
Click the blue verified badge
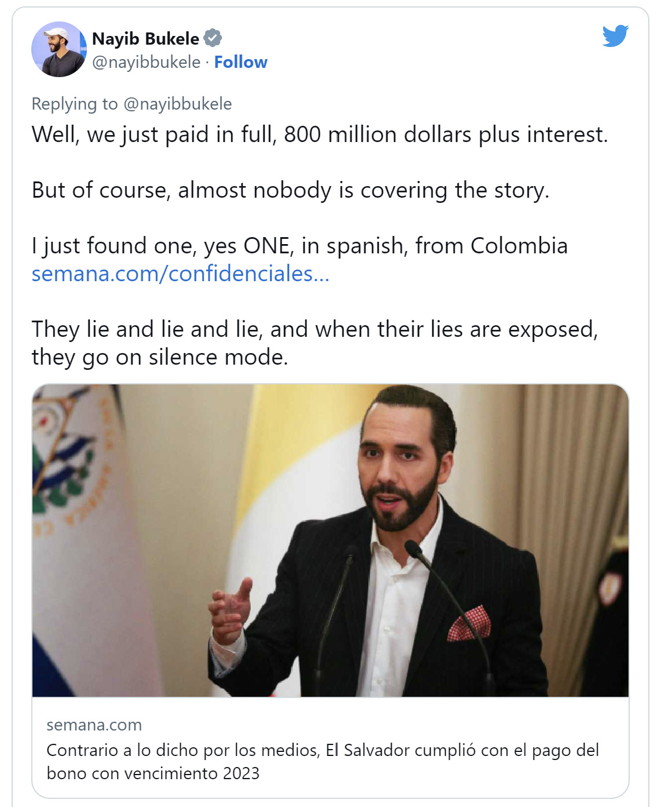tap(213, 38)
